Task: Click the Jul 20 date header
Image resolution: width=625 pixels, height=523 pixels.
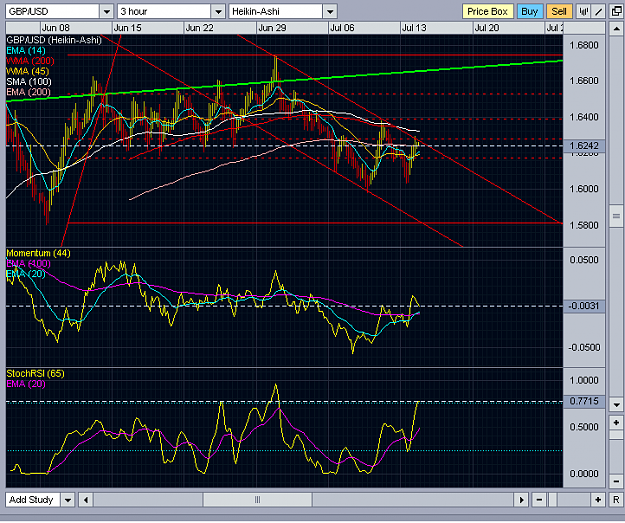Action: 487,28
